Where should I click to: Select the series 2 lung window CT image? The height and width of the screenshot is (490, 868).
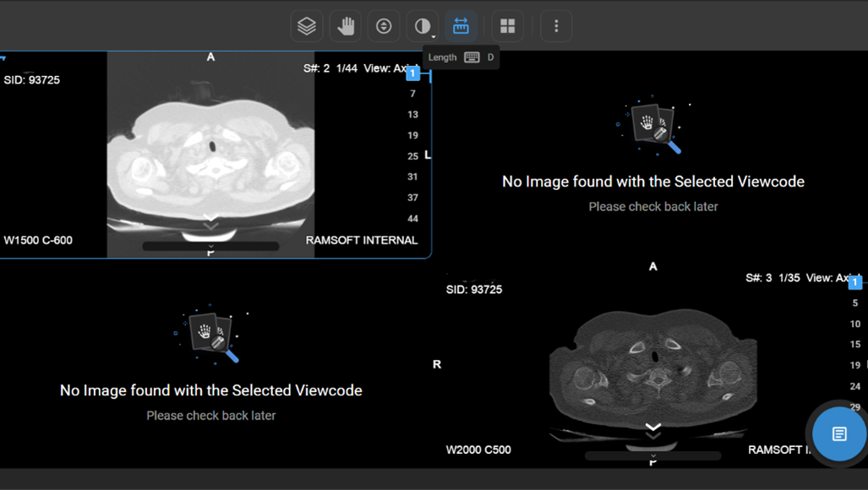pos(210,152)
